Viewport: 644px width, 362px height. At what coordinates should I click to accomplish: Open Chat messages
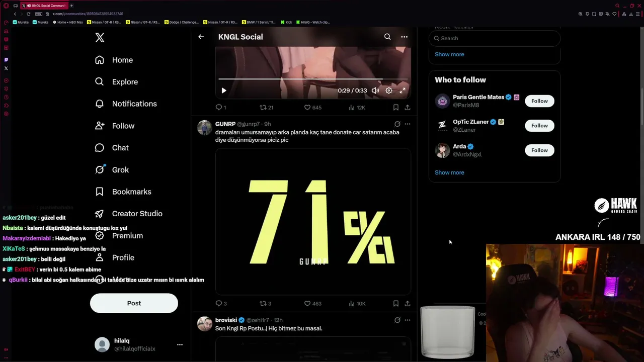[x=112, y=148]
